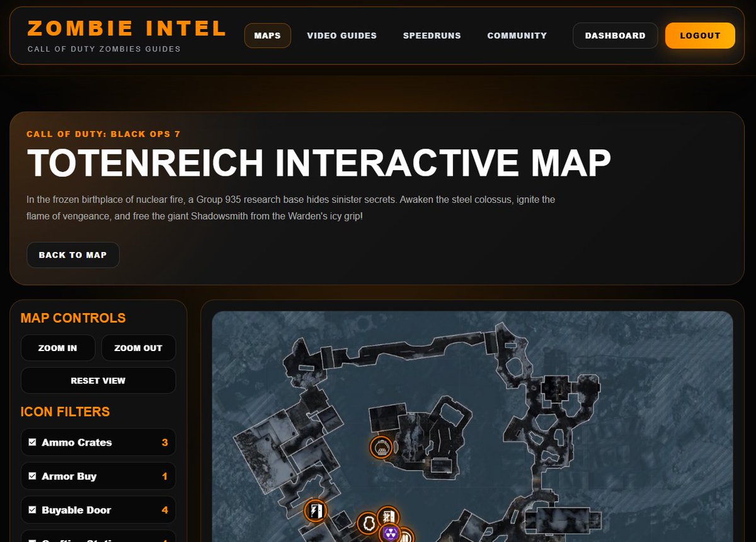
Task: Go to Video Guides section
Action: click(x=341, y=35)
